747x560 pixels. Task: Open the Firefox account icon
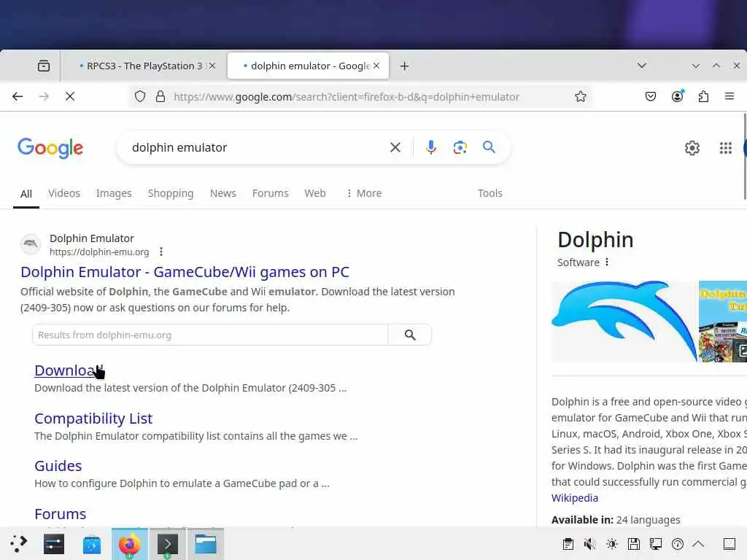coord(678,97)
